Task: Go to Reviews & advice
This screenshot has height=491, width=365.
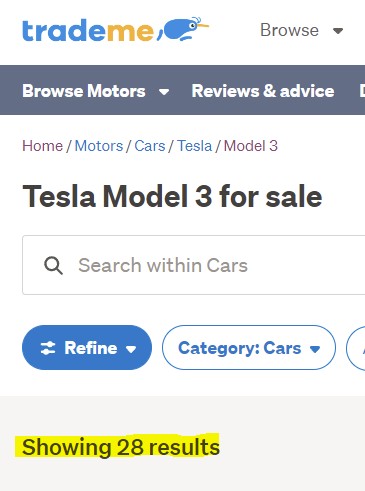Action: click(x=263, y=91)
